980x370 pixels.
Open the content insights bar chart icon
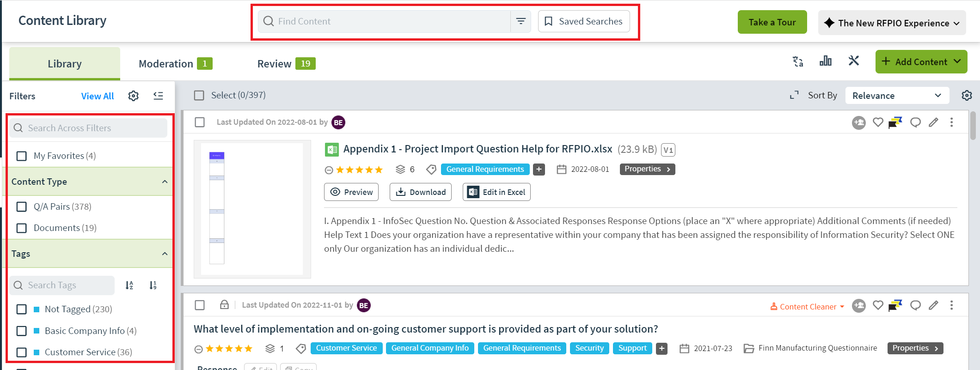[x=826, y=61]
